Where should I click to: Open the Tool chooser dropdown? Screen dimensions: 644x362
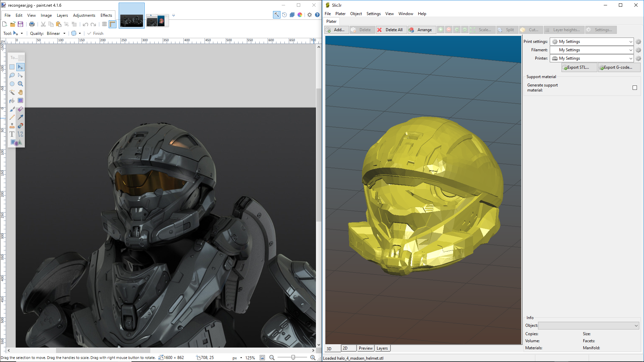[18, 34]
